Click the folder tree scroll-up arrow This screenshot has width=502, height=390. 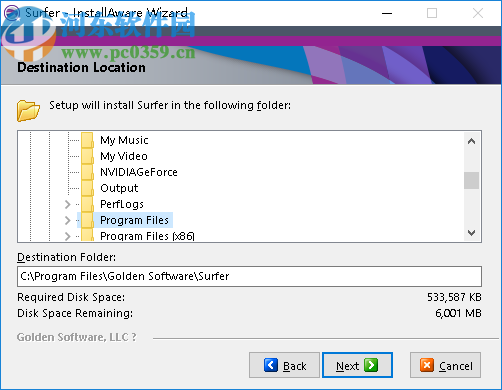(471, 141)
